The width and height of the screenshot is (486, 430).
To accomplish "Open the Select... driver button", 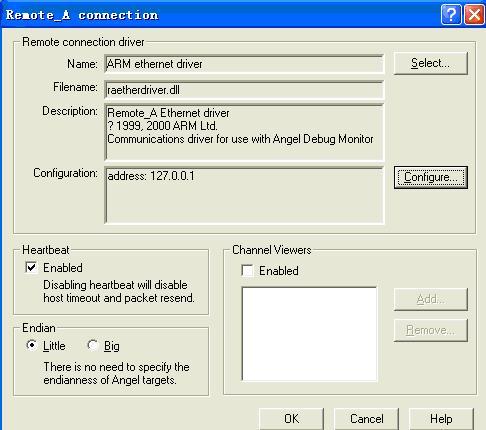I will click(x=430, y=63).
